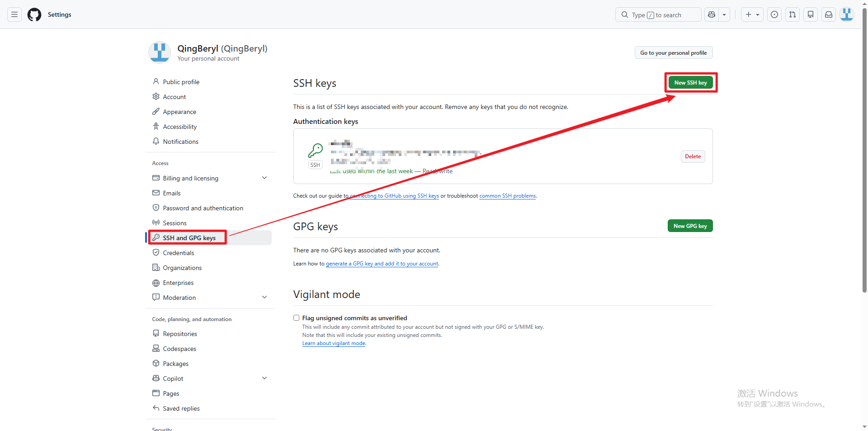
Task: Click the QingBeryl profile avatar image
Action: point(160,52)
